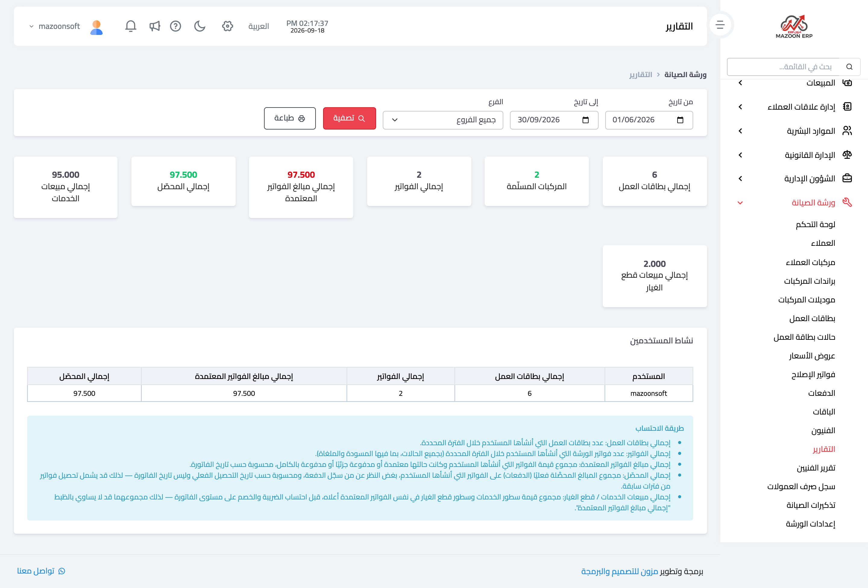
Task: Expand الإدارة القانونية chevron
Action: point(740,155)
